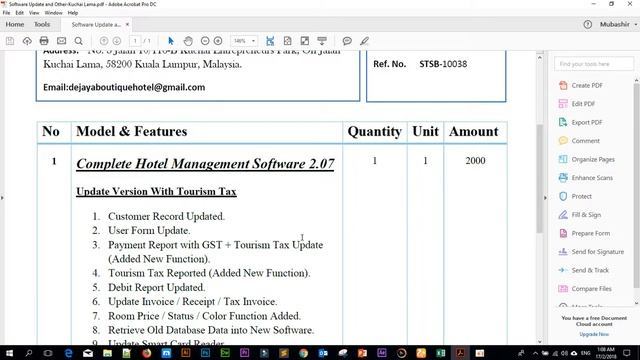Add a sticky note comment
The image size is (640, 360).
pos(347,41)
